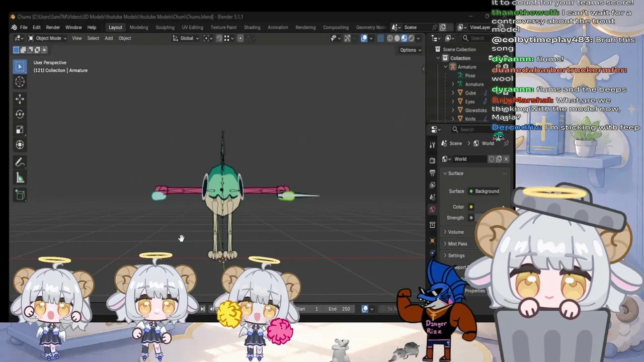Select the Select Box tool
This screenshot has width=644, height=362.
[20, 66]
